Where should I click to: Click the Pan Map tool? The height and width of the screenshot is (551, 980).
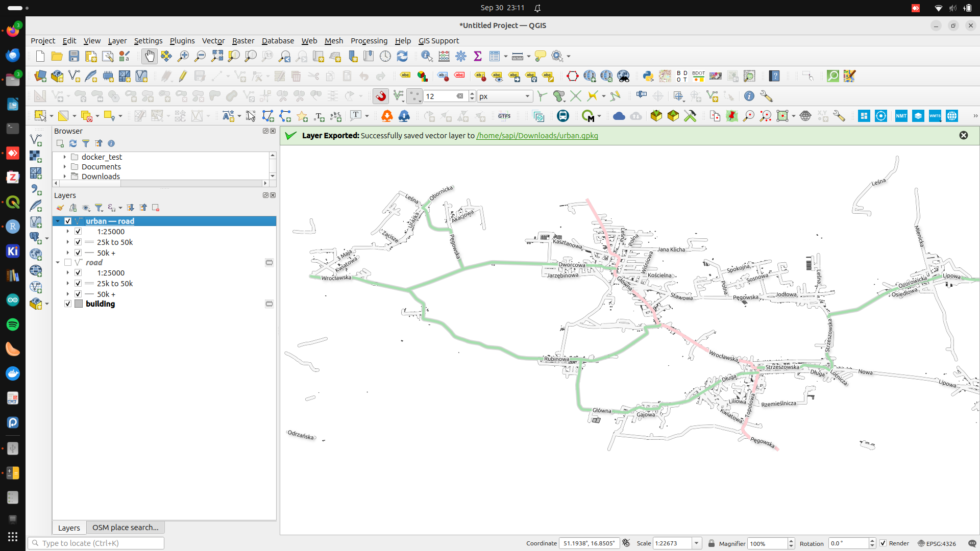coord(149,56)
